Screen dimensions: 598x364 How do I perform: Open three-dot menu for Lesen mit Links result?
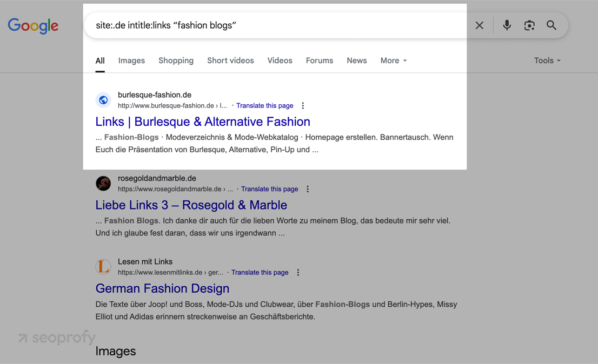pos(298,272)
